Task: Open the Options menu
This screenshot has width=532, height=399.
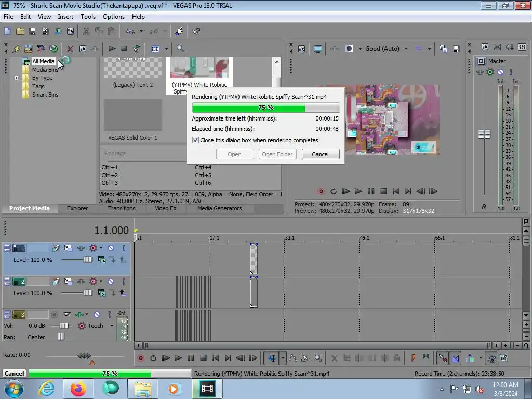Action: coord(114,16)
